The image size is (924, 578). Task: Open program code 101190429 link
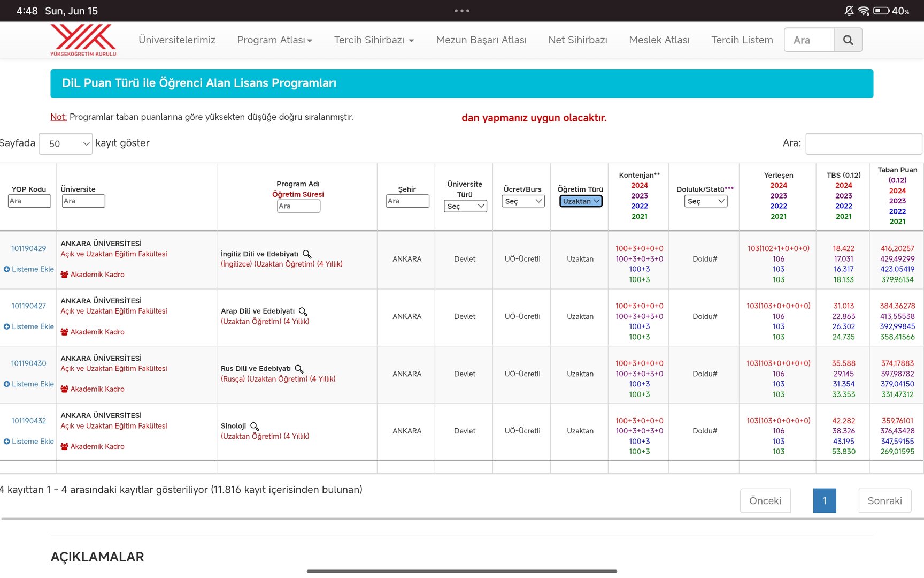tap(29, 248)
